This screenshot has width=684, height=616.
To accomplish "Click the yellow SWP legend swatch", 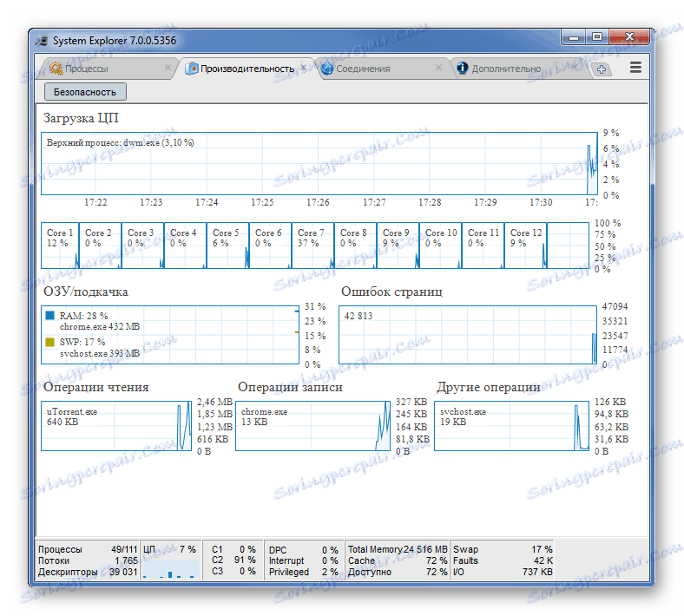I will (x=49, y=342).
